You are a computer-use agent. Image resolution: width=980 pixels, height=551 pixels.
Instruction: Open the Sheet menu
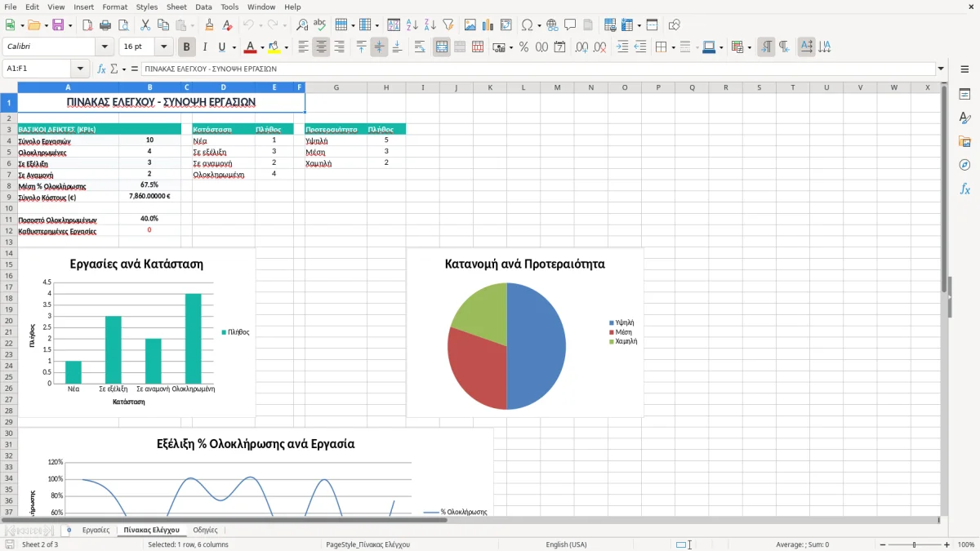(x=176, y=7)
